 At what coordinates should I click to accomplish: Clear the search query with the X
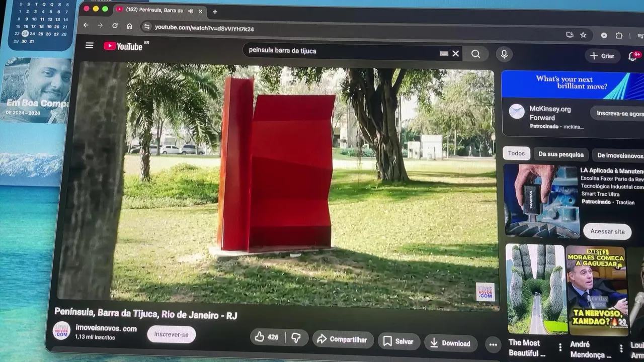(x=455, y=53)
